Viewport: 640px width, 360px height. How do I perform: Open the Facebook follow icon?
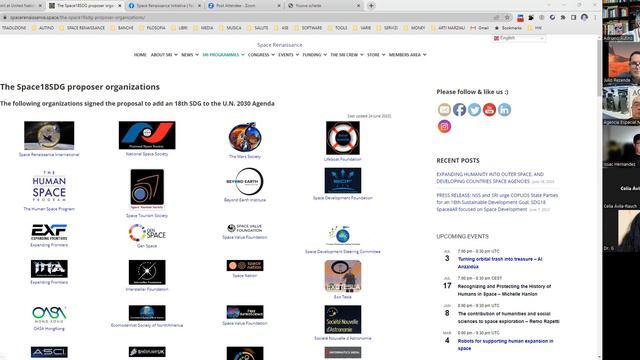(459, 109)
